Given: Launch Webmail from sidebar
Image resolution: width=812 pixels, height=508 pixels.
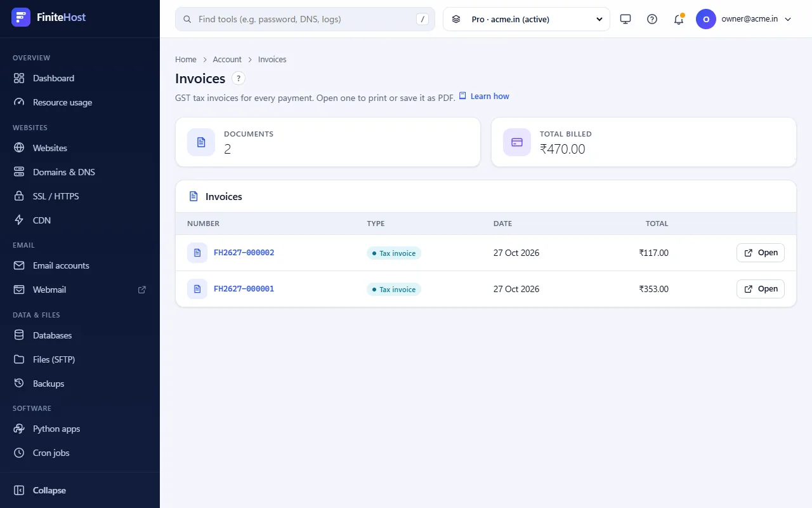Looking at the screenshot, I should [80, 290].
